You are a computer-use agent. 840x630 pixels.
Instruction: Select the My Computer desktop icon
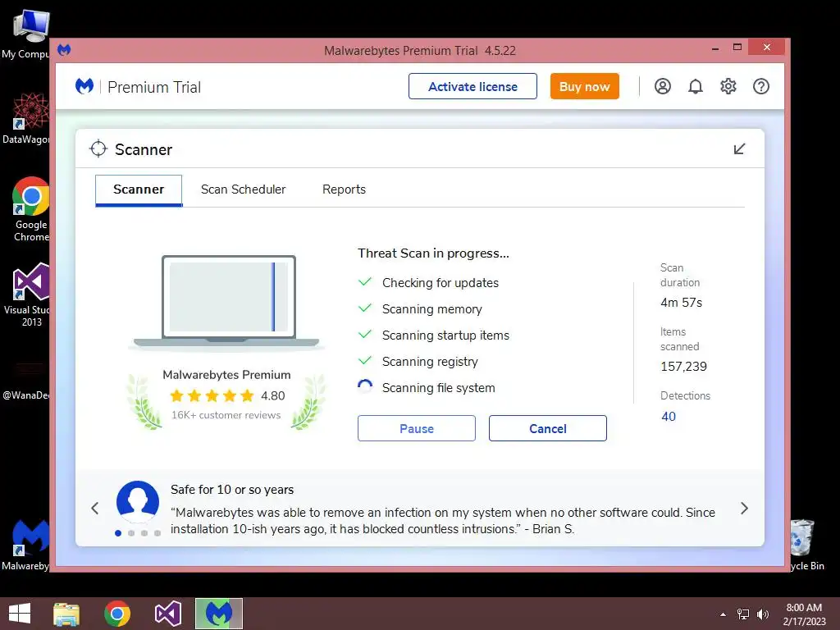(25, 34)
